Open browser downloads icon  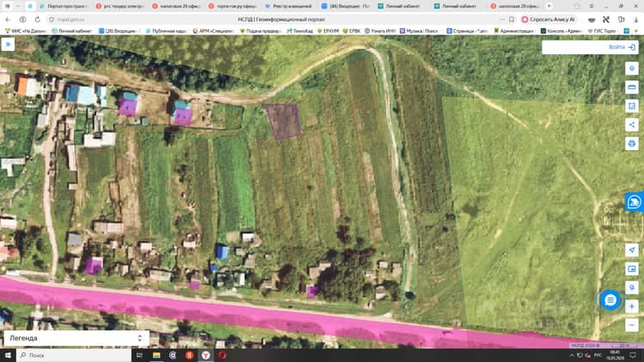[x=635, y=19]
